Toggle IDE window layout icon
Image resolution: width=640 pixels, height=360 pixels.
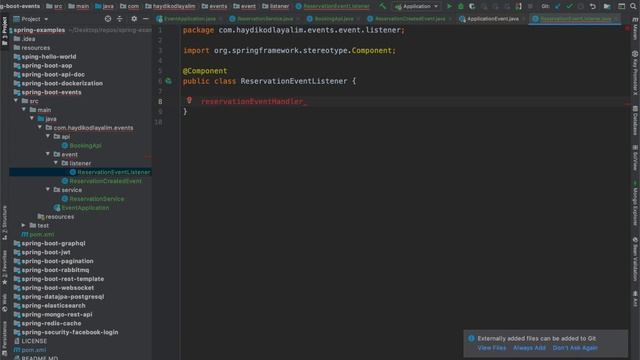[x=621, y=6]
